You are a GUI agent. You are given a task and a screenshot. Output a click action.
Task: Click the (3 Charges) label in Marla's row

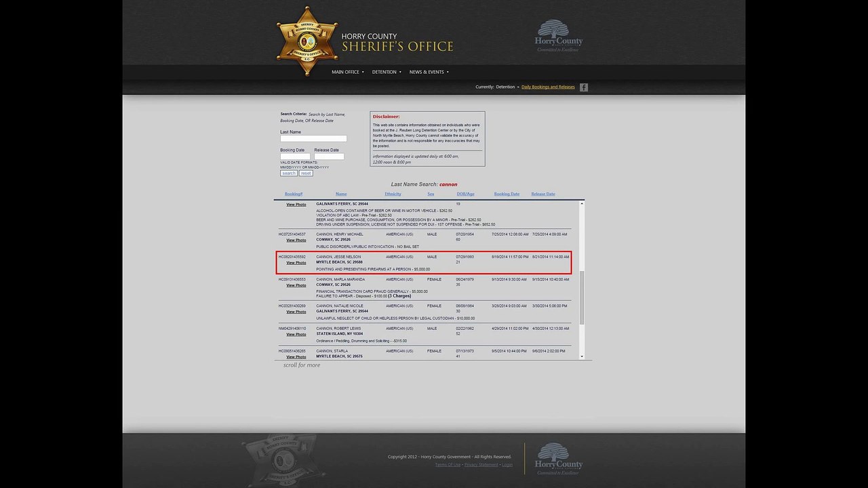(x=399, y=296)
